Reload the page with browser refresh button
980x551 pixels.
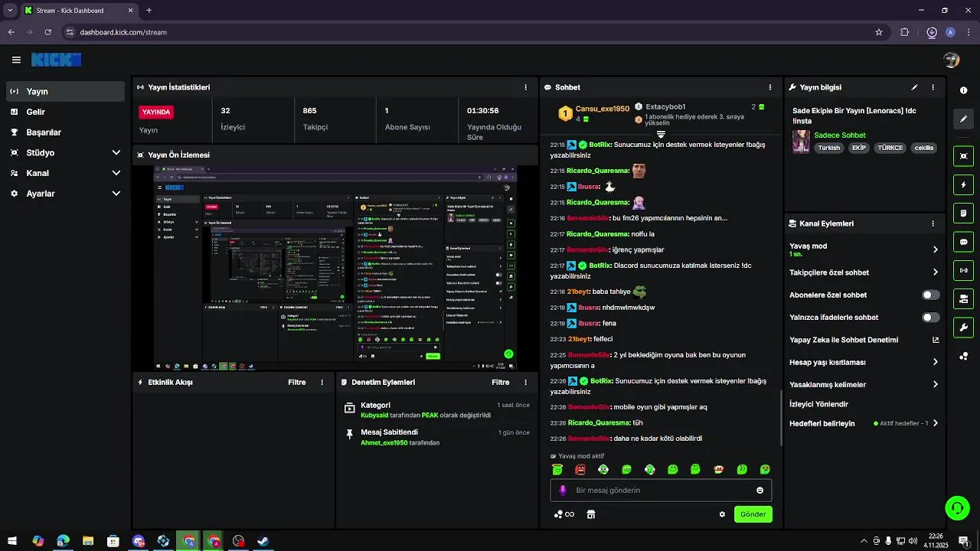tap(47, 32)
